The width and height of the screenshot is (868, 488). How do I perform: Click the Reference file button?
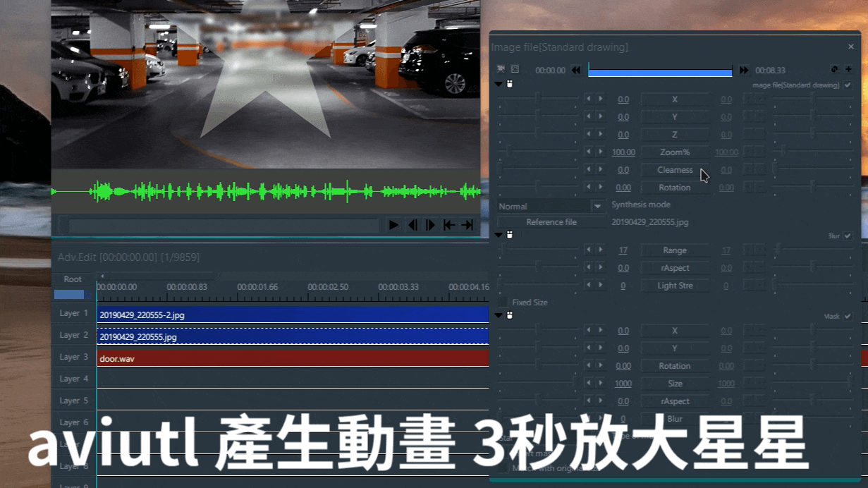coord(551,222)
